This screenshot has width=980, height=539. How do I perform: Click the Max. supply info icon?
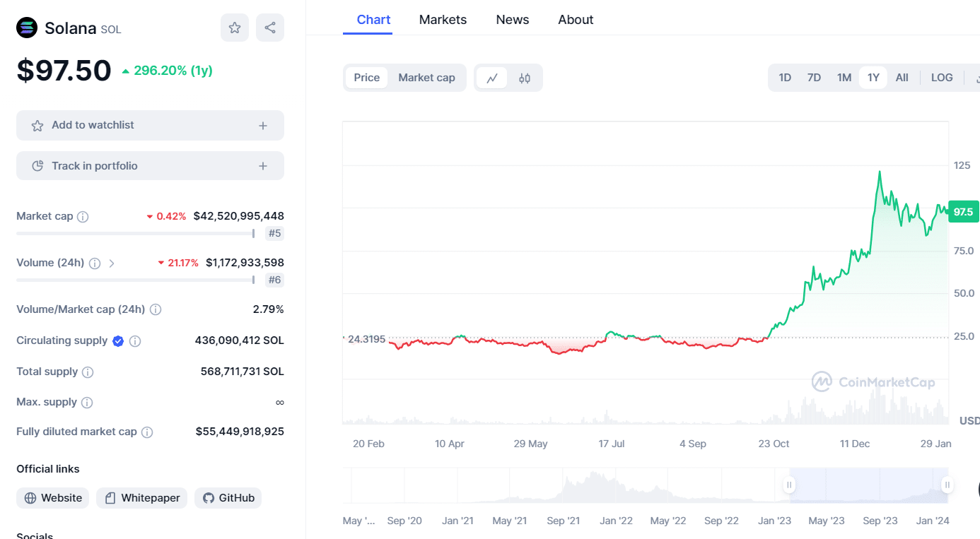pyautogui.click(x=87, y=402)
